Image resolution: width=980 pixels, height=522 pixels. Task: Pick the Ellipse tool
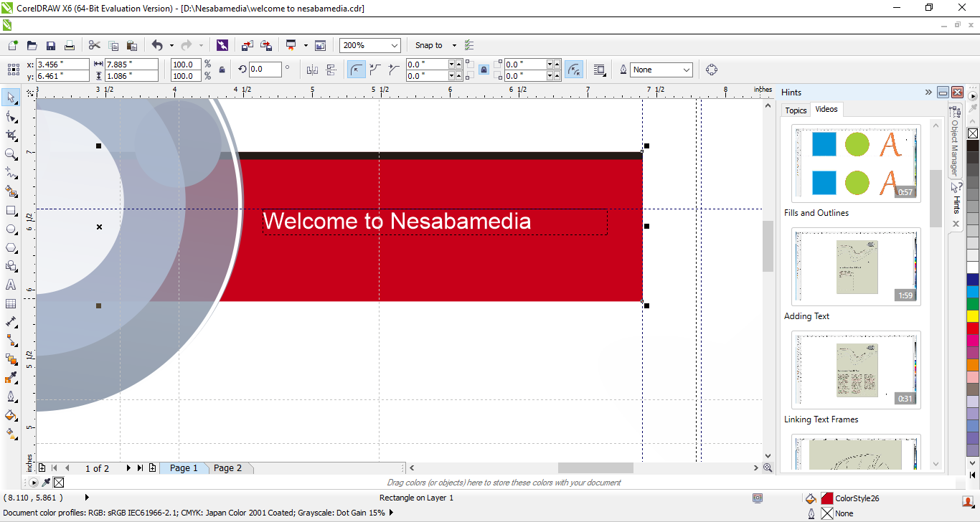[11, 229]
